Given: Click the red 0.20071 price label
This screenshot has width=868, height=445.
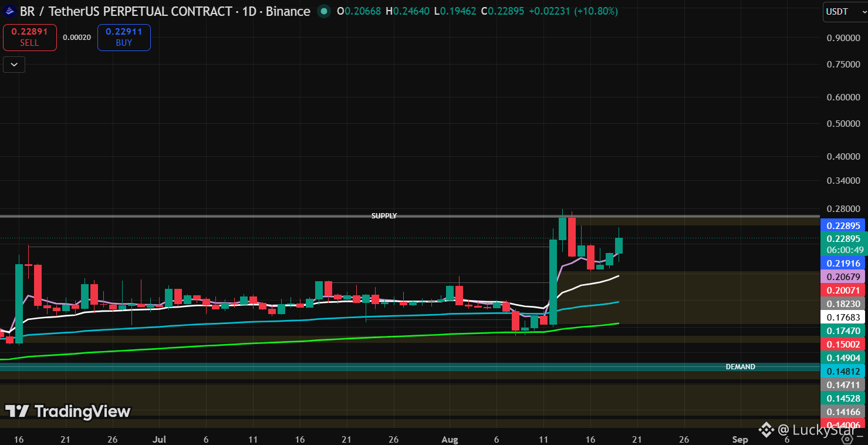Looking at the screenshot, I should [x=843, y=291].
